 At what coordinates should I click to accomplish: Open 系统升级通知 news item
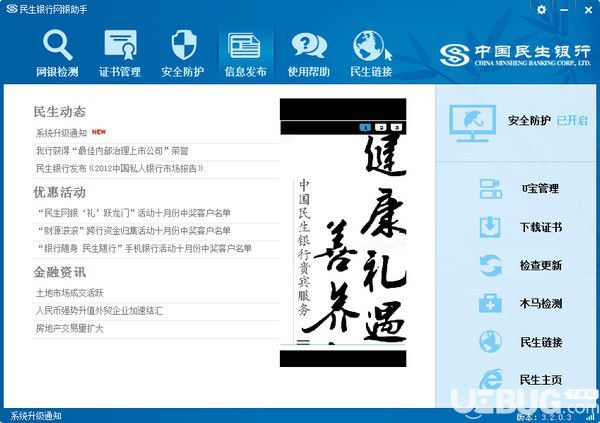(x=62, y=133)
